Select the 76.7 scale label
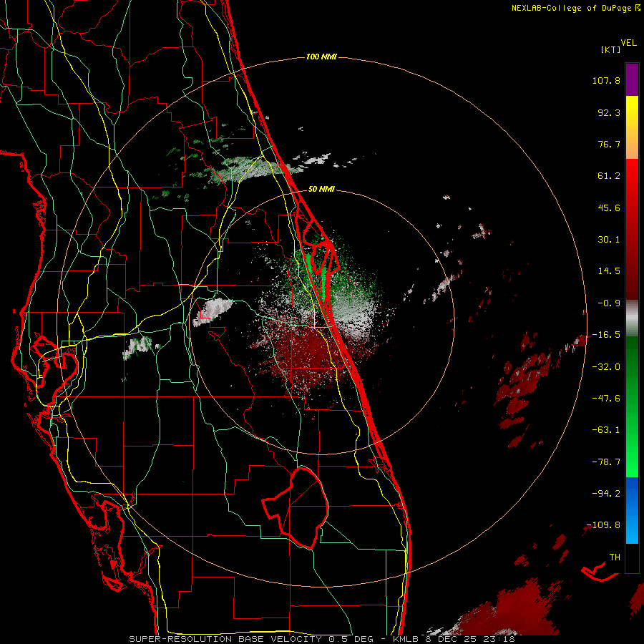 609,144
